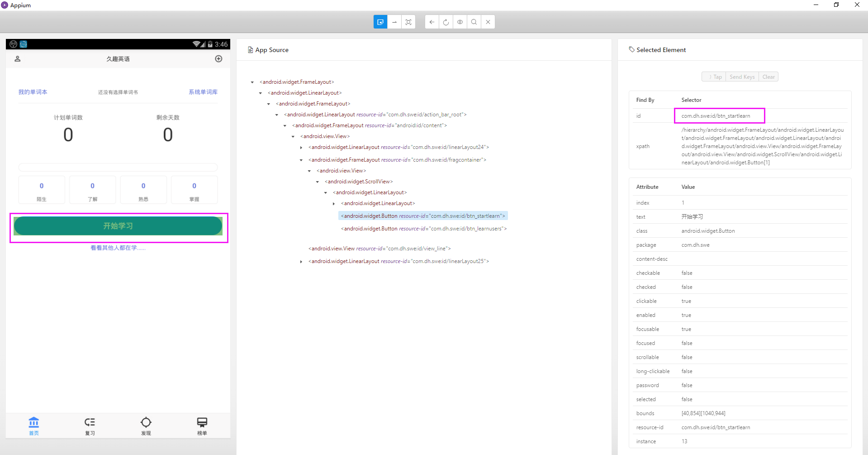This screenshot has height=455, width=868.
Task: Collapse the fragcontainer FrameLayout node
Action: click(x=301, y=160)
